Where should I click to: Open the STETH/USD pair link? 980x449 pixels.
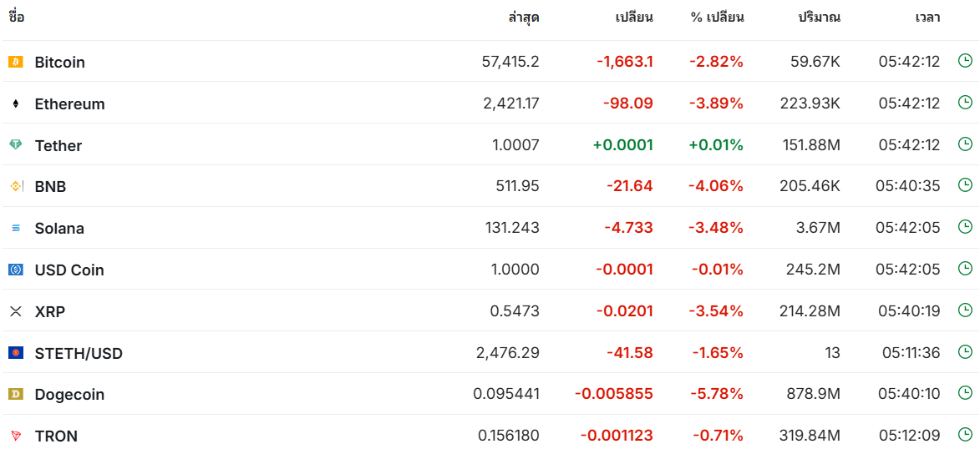[79, 354]
